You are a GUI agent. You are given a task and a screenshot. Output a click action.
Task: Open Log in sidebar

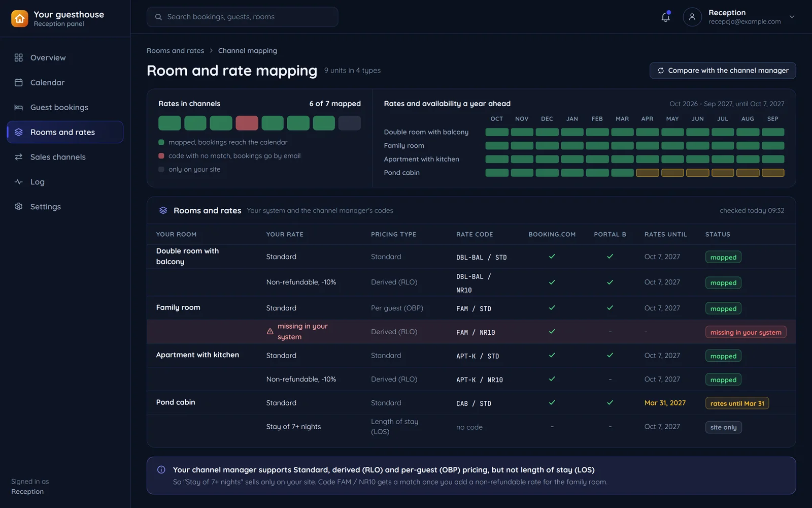tap(65, 182)
